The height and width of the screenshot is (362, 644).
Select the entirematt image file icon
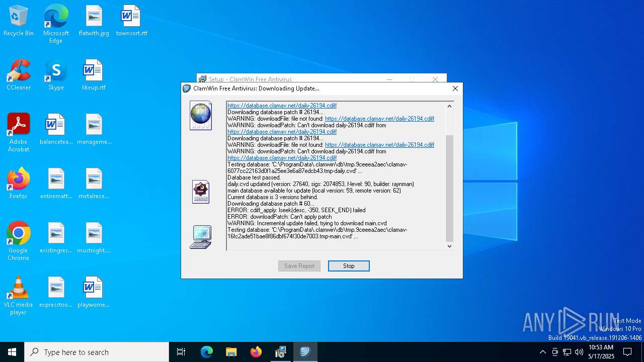[56, 184]
